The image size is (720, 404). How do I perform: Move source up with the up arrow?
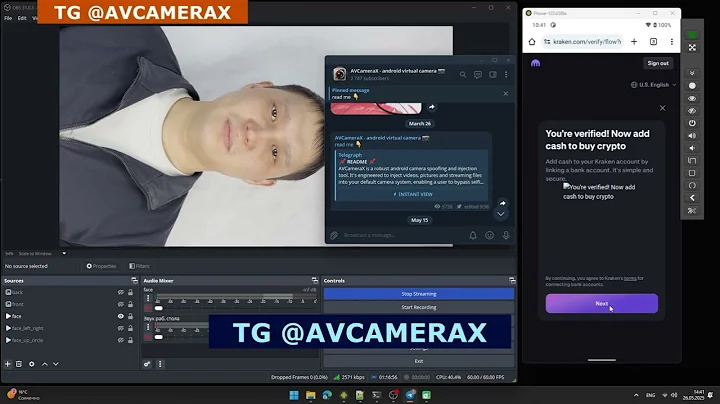pyautogui.click(x=45, y=364)
